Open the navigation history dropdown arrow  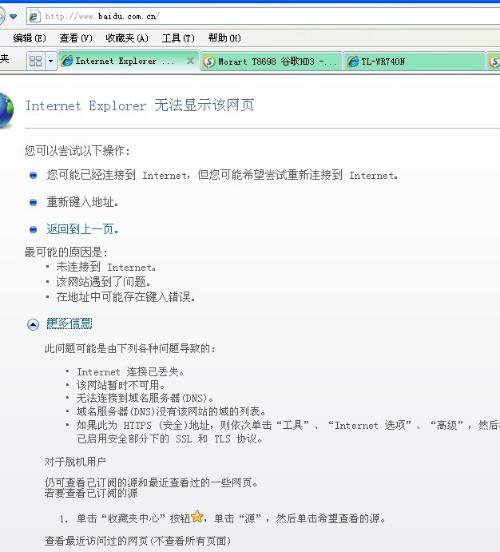13,16
